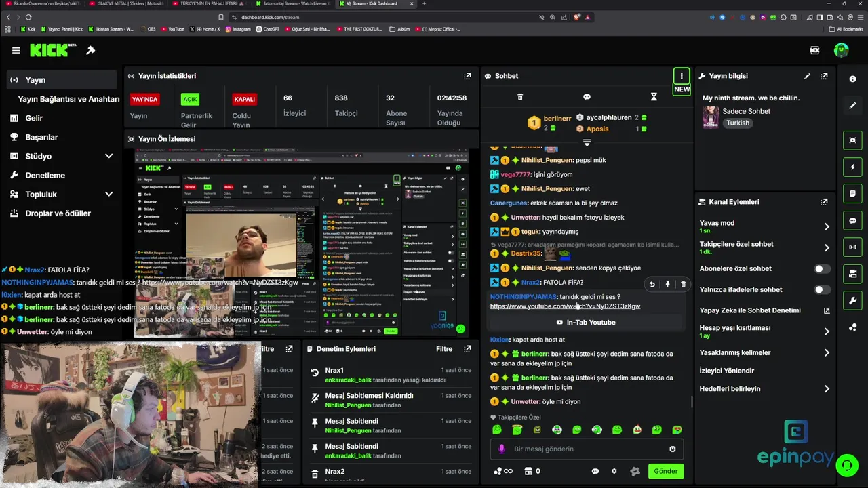Click the profile avatar in top right

[841, 50]
